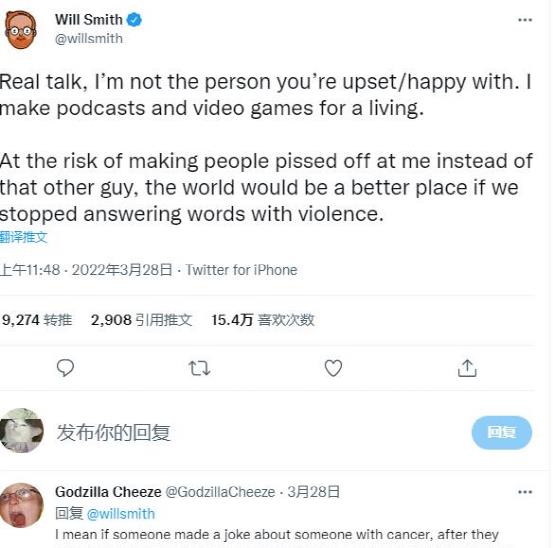This screenshot has width=554, height=548.
Task: Open the three-dot menu on Will Smith's tweet
Action: 525,20
